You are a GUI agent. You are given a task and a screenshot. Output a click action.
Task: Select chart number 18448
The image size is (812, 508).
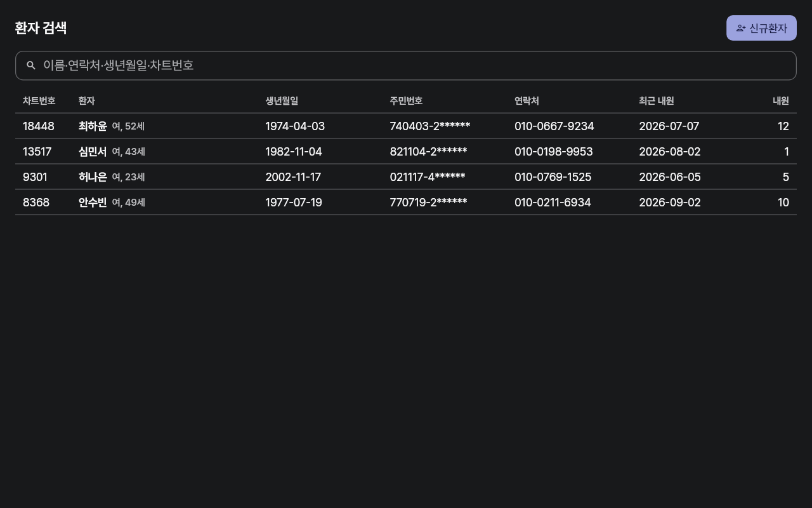(x=39, y=126)
